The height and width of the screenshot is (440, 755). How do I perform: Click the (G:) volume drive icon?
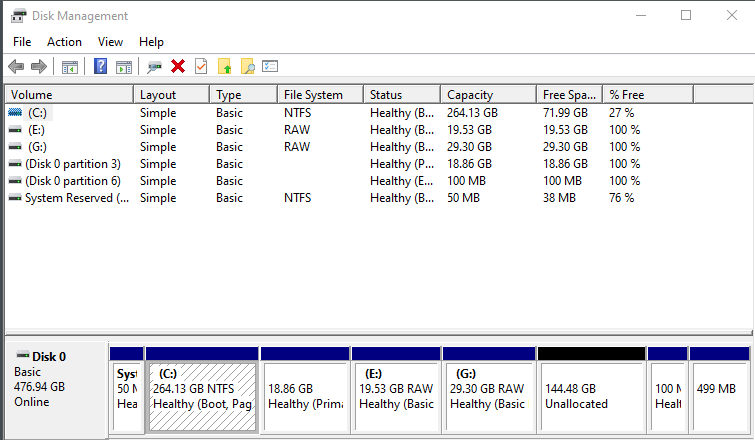pos(15,146)
